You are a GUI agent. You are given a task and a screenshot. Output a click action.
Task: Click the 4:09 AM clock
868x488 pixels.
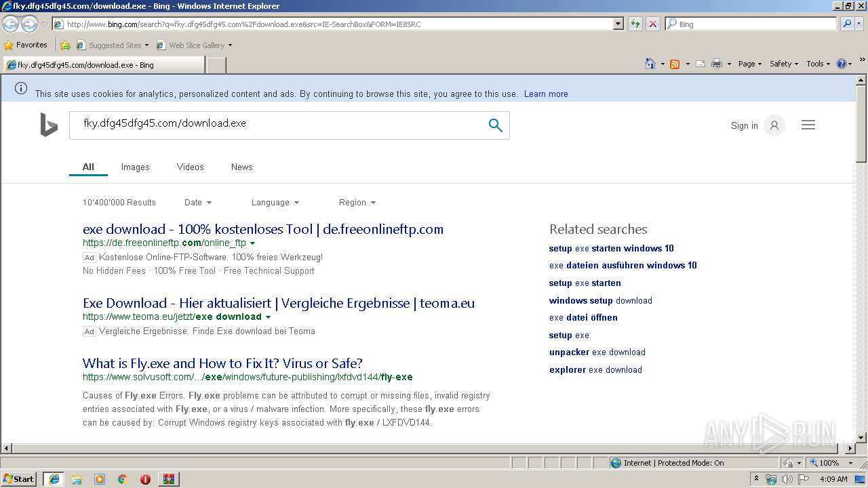pos(833,479)
